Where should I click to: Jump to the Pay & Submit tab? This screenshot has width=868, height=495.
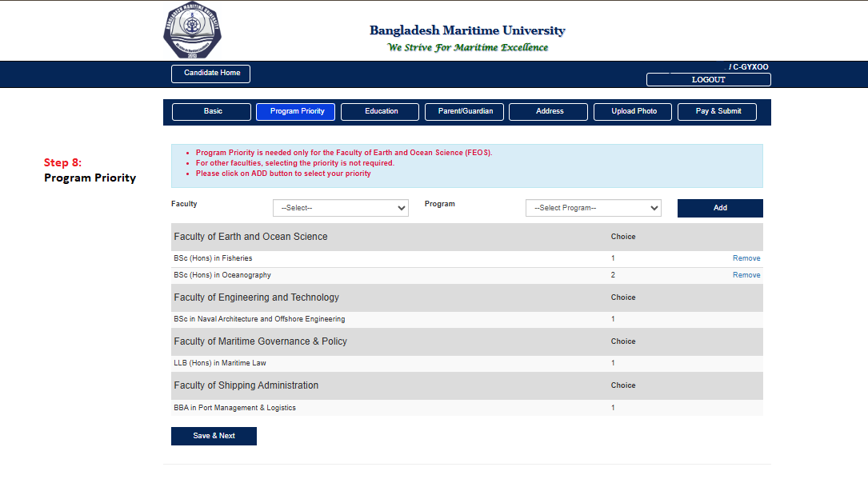click(x=718, y=112)
